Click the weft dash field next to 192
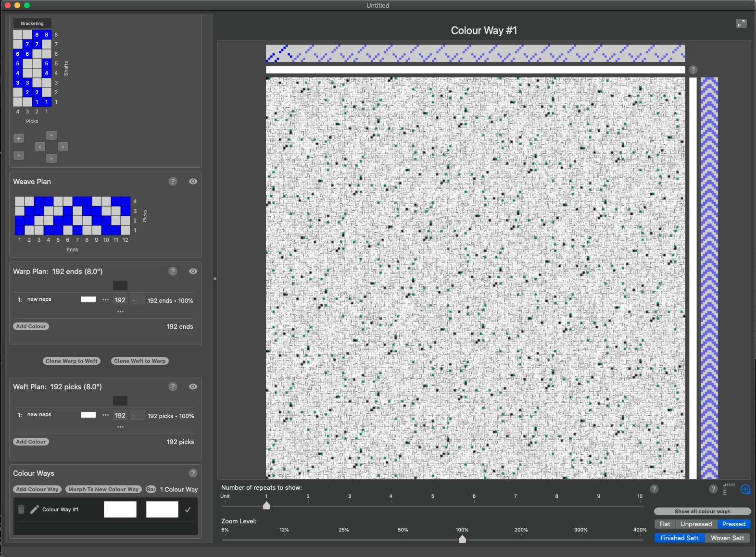The image size is (756, 557). [138, 415]
